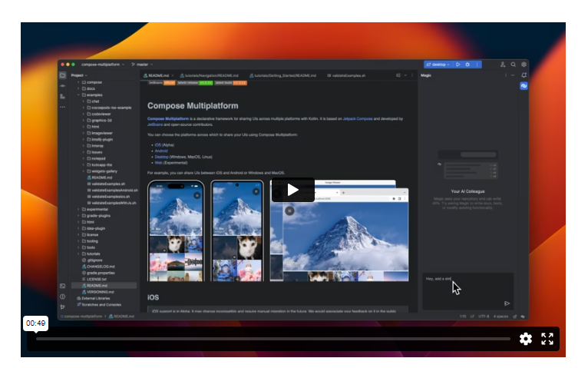The width and height of the screenshot is (588, 368).
Task: Switch to validateExamples.sh tab
Action: click(x=346, y=75)
